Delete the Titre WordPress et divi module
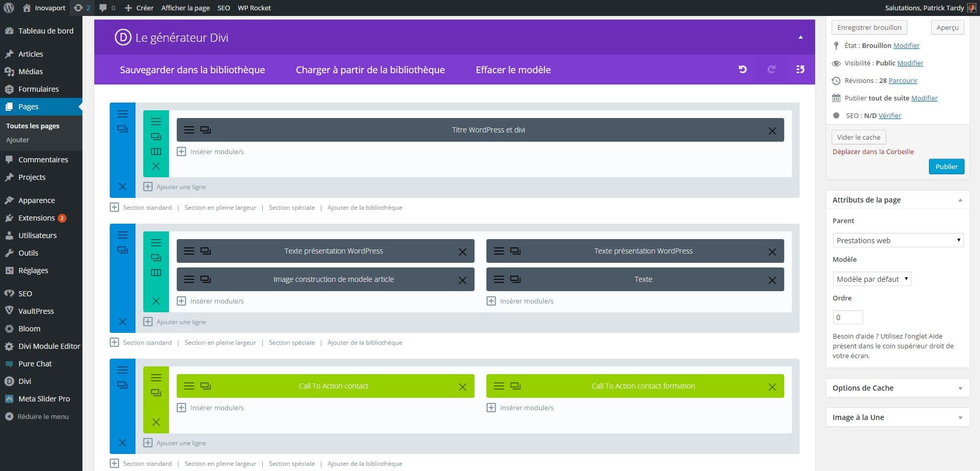 (x=772, y=131)
